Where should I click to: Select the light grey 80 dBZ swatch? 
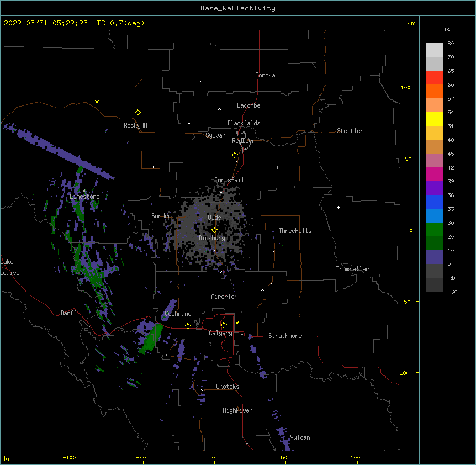click(434, 50)
